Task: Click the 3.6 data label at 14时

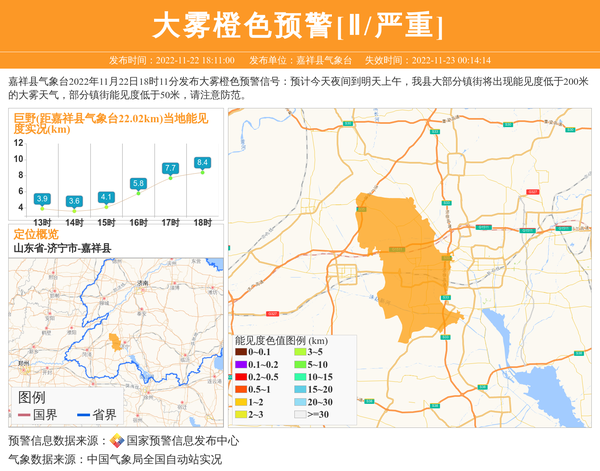Action: [74, 202]
